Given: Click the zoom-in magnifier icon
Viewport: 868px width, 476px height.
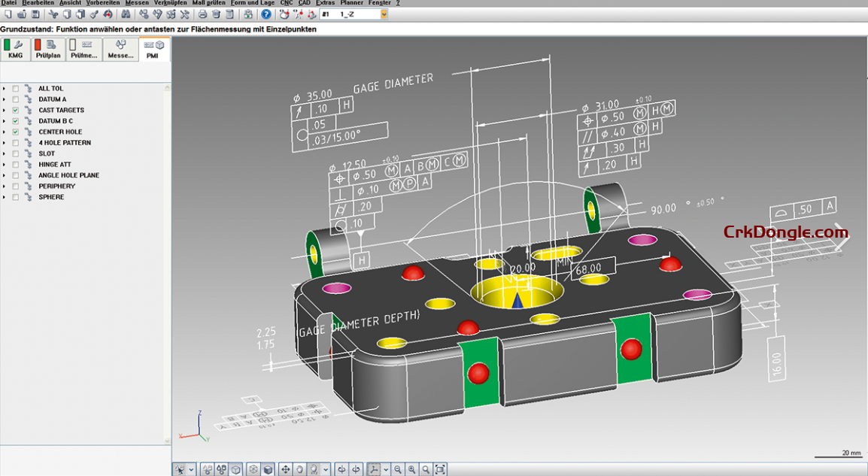Looking at the screenshot, I should tap(411, 469).
